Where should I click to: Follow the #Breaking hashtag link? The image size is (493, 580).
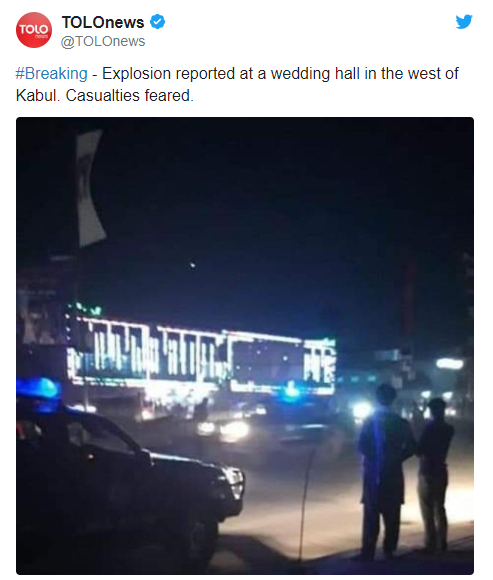(x=51, y=74)
